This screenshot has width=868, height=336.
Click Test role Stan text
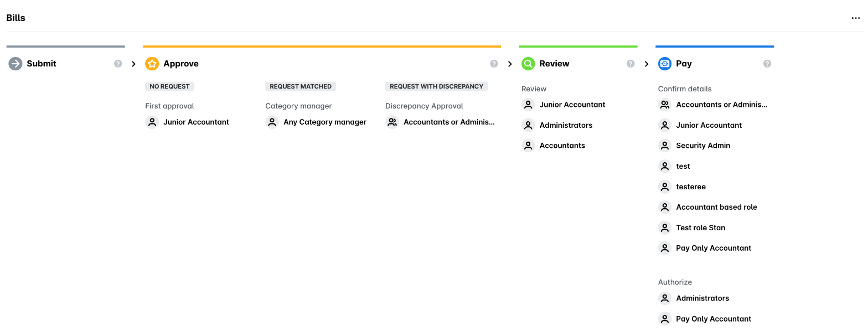pos(700,228)
